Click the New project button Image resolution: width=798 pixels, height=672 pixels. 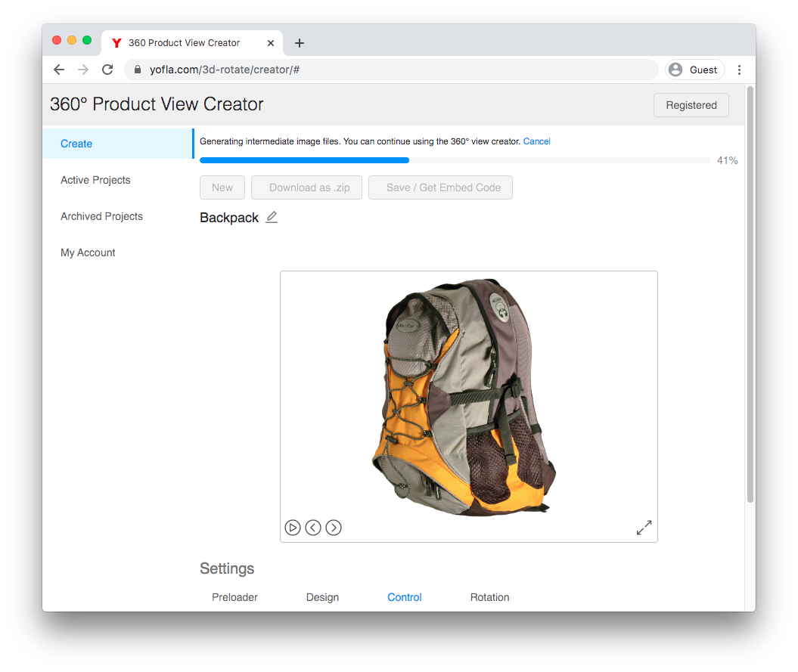click(222, 187)
